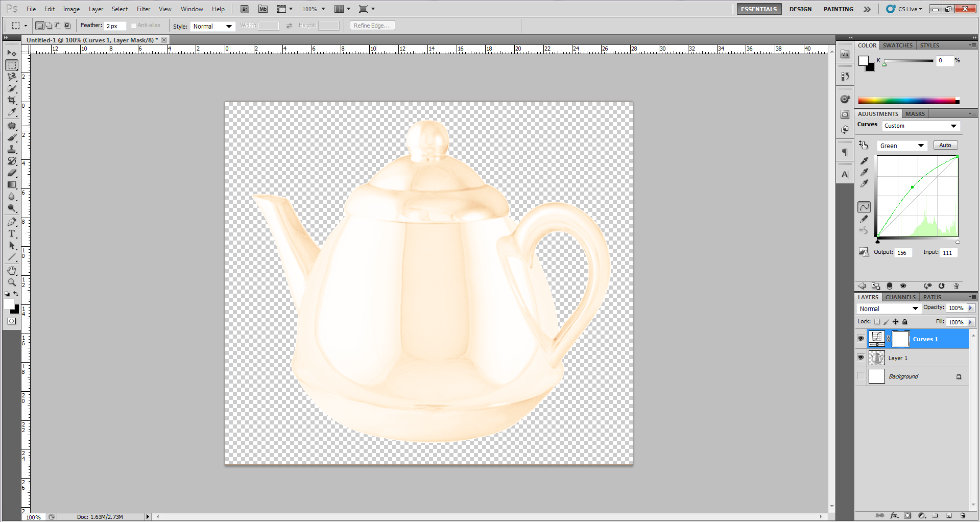980x522 pixels.
Task: Open the Filter menu
Action: coord(144,9)
